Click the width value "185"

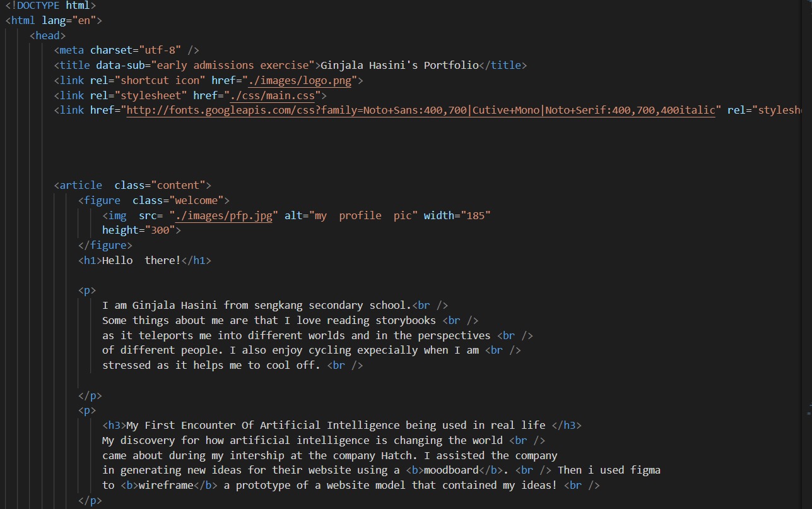(x=476, y=215)
